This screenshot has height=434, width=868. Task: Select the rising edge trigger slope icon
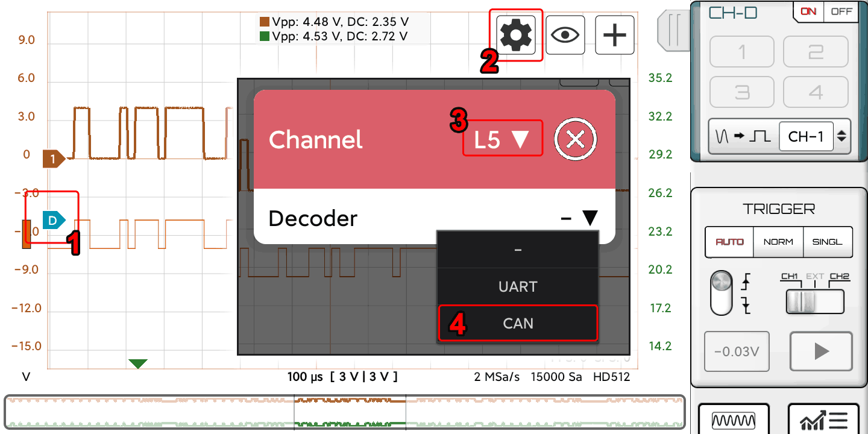tap(745, 281)
